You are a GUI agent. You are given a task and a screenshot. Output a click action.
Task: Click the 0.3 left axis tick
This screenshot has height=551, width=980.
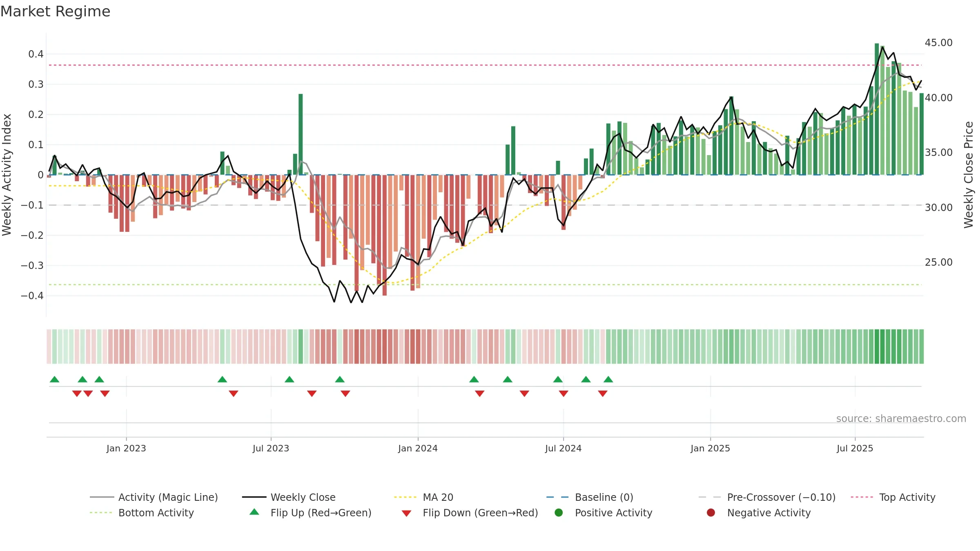pyautogui.click(x=36, y=84)
